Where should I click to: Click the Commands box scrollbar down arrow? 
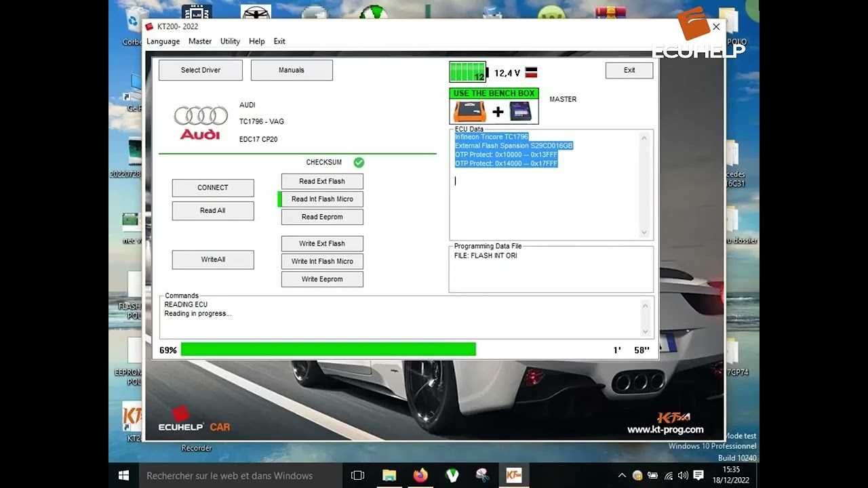(x=645, y=331)
